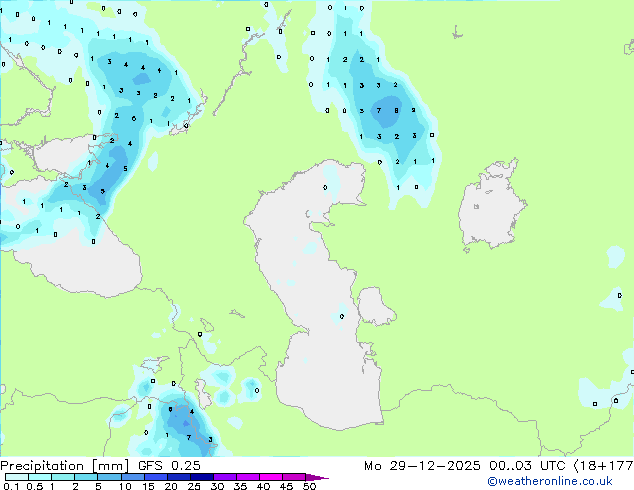Pick the 40–45 mm magenta legend swatch
The width and height of the screenshot is (634, 490).
pyautogui.click(x=271, y=477)
